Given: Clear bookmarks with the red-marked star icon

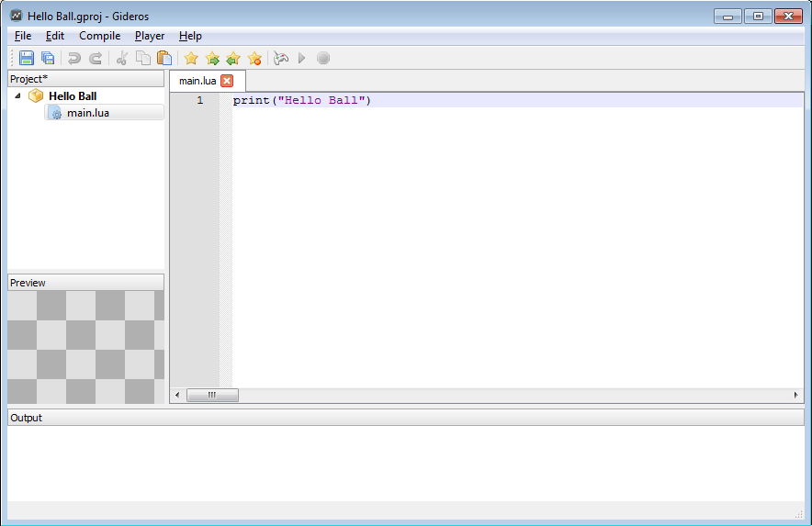Looking at the screenshot, I should [254, 58].
